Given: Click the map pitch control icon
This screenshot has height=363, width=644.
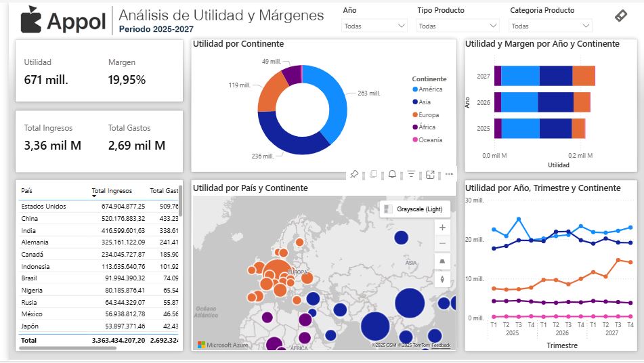Looking at the screenshot, I should click(x=442, y=261).
